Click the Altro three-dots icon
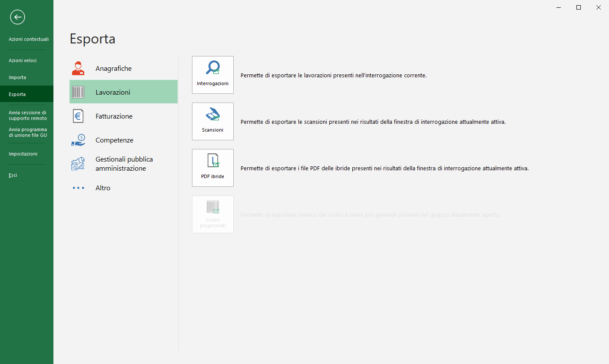The width and height of the screenshot is (609, 364). [x=78, y=188]
